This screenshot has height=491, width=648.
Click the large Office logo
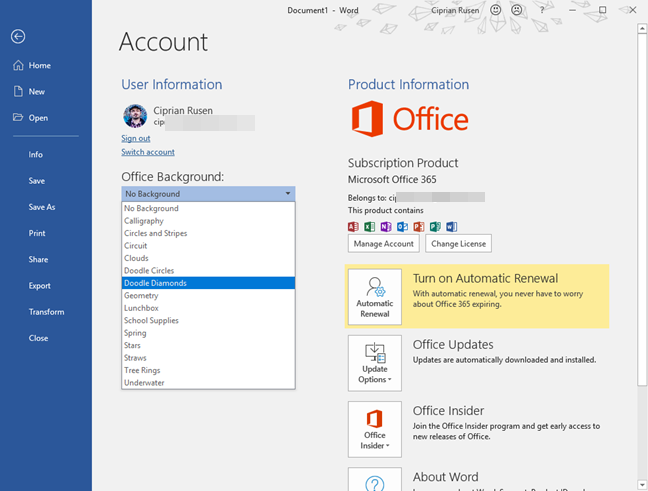point(410,119)
